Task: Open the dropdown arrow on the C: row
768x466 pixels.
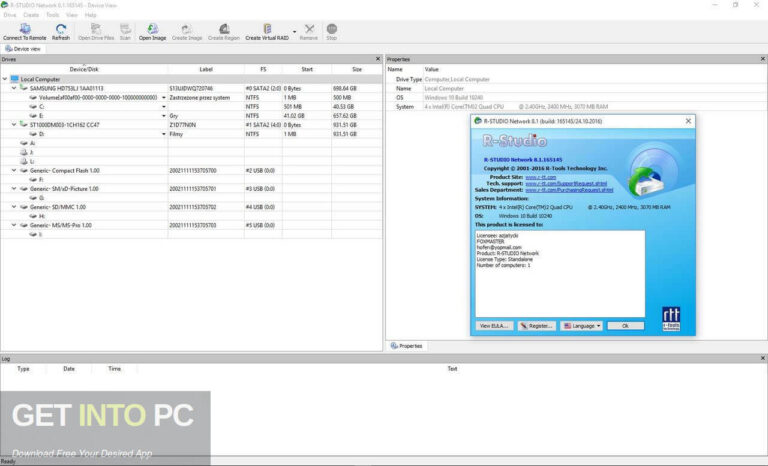Action: (164, 106)
